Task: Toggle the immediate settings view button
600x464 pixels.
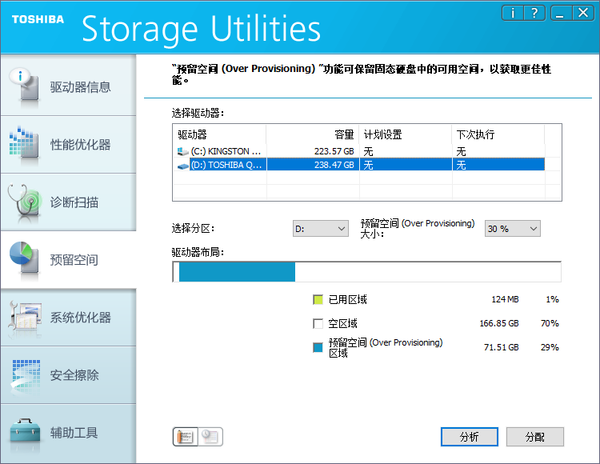Action: click(185, 436)
